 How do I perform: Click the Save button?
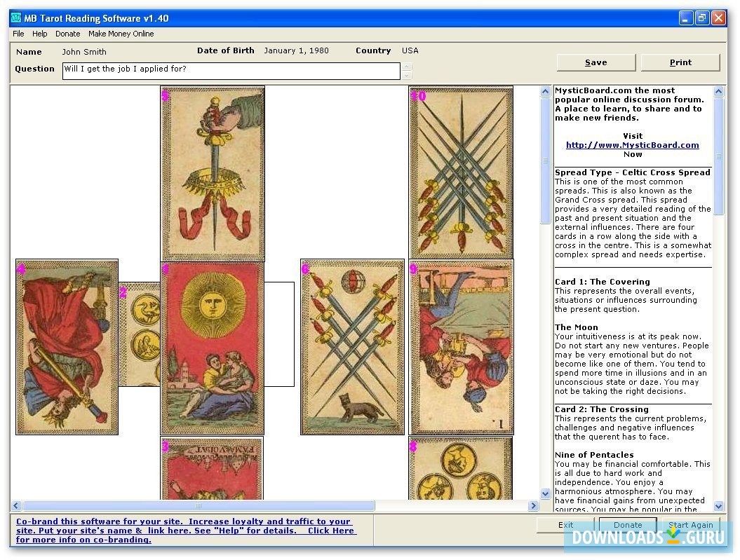pyautogui.click(x=596, y=62)
